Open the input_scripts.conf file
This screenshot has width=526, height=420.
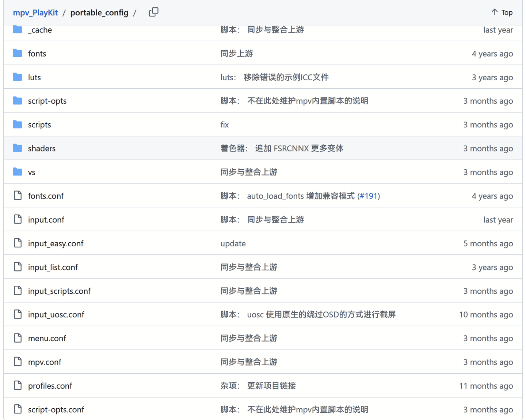[x=59, y=291]
